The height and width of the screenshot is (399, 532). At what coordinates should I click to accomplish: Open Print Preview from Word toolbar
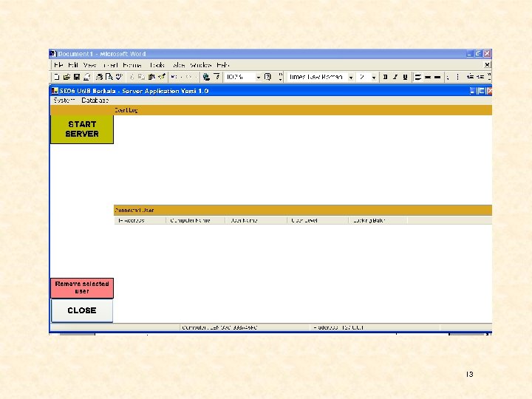coord(109,77)
